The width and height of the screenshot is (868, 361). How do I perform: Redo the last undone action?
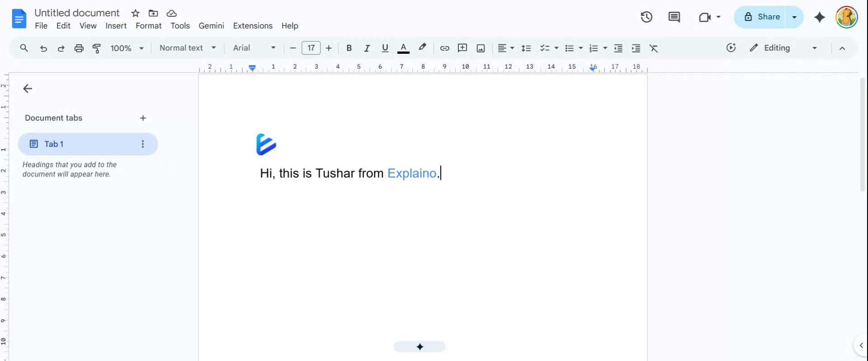coord(61,48)
